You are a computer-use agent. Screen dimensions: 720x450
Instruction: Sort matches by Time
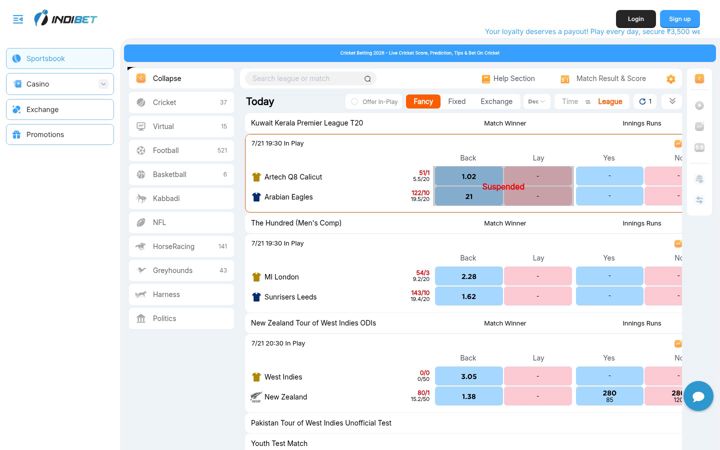[570, 101]
